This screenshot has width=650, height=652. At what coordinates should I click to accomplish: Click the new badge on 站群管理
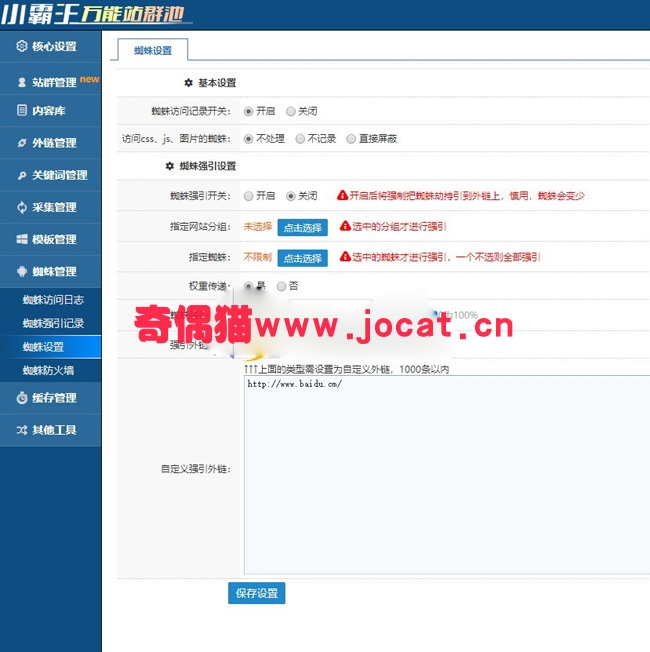tap(89, 79)
